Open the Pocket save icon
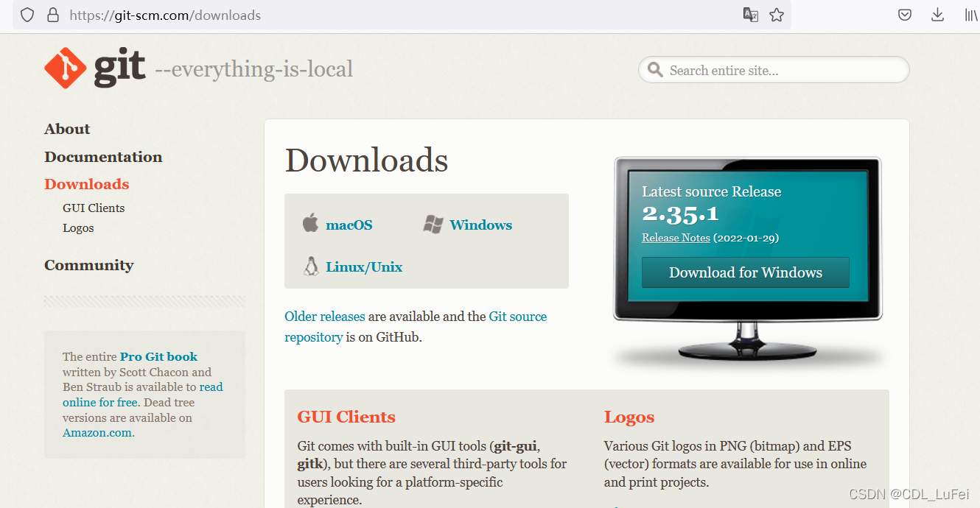The image size is (980, 508). [905, 15]
